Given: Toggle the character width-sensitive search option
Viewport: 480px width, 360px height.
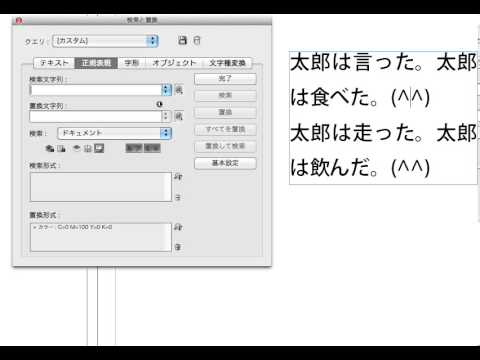Looking at the screenshot, I should [x=152, y=148].
